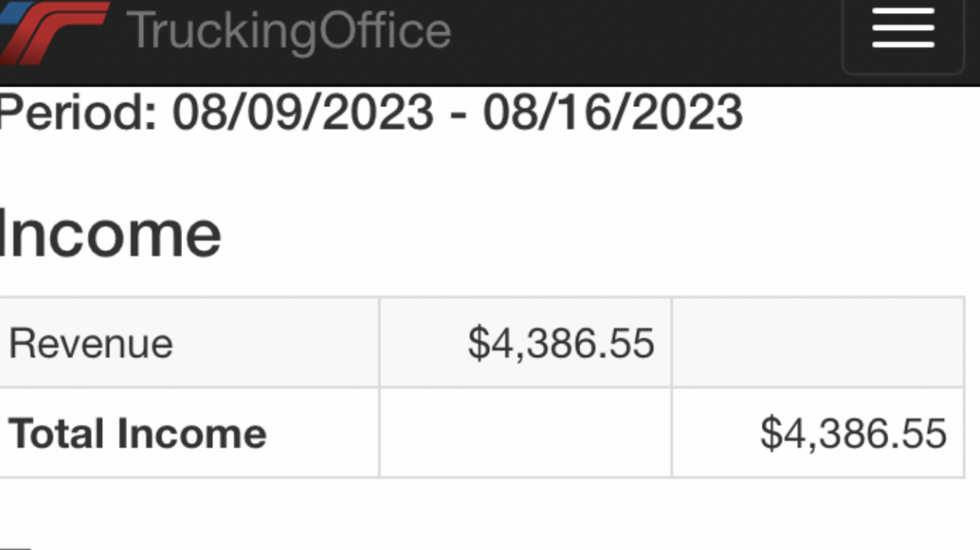Click the dollar sign of the Revenue amount
Viewport: 980px width, 550px height.
tap(478, 343)
